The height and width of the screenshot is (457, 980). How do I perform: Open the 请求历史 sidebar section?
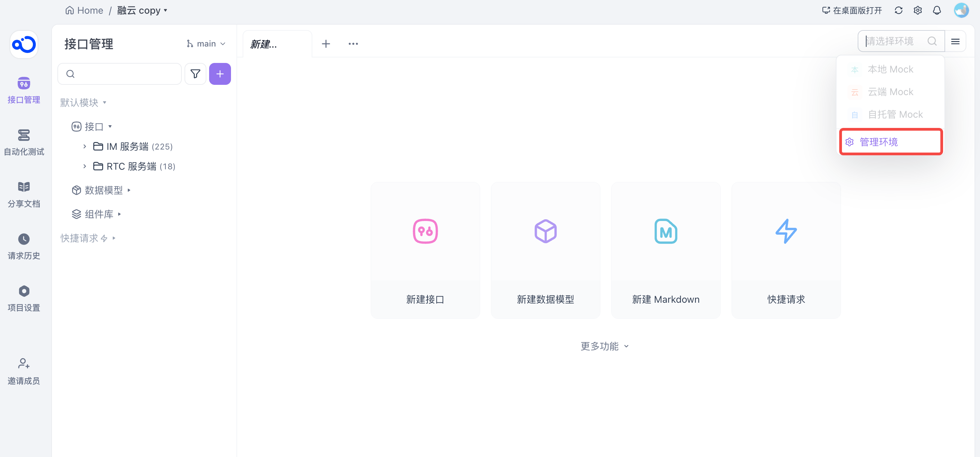(x=24, y=247)
